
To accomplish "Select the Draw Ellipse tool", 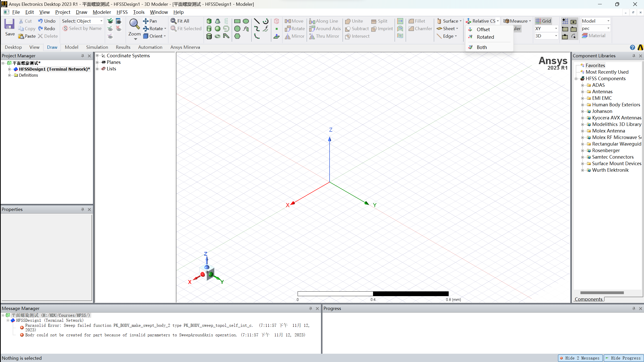I will coord(246,21).
